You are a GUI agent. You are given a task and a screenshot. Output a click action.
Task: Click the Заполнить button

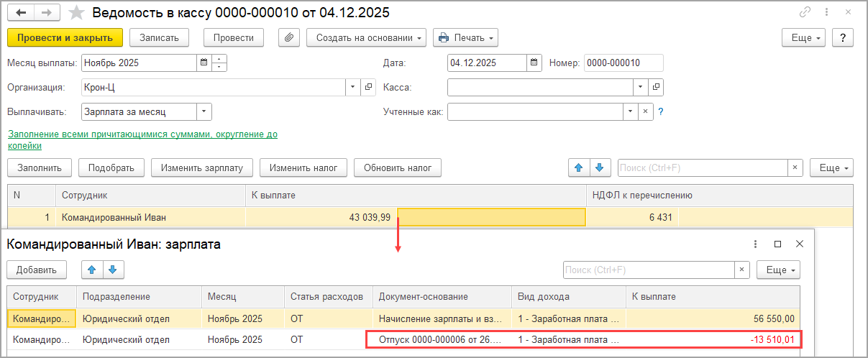pyautogui.click(x=40, y=167)
